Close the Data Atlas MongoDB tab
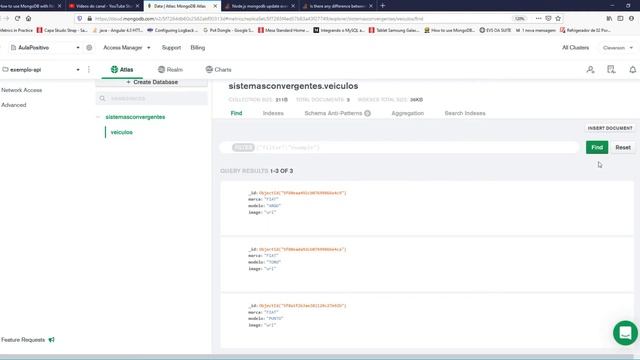The image size is (640, 360). (215, 6)
